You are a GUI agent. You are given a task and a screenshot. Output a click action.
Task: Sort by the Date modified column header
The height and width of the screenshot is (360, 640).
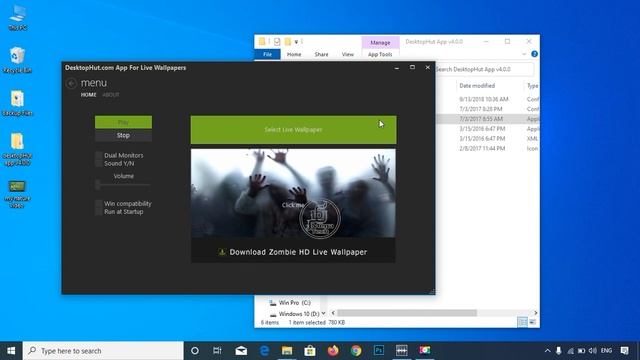(477, 86)
